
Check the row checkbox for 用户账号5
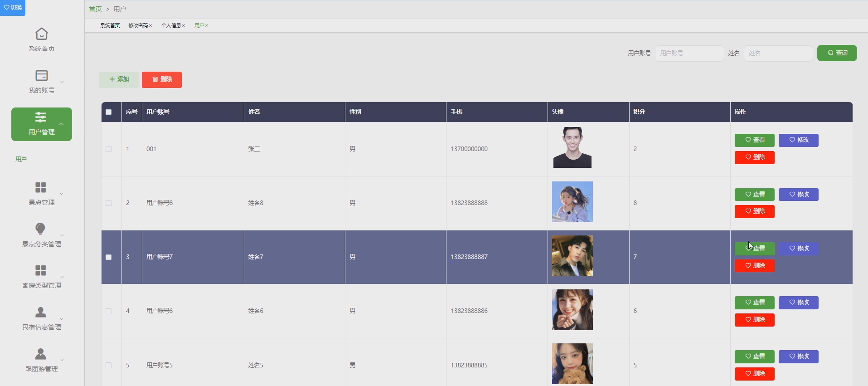[108, 365]
